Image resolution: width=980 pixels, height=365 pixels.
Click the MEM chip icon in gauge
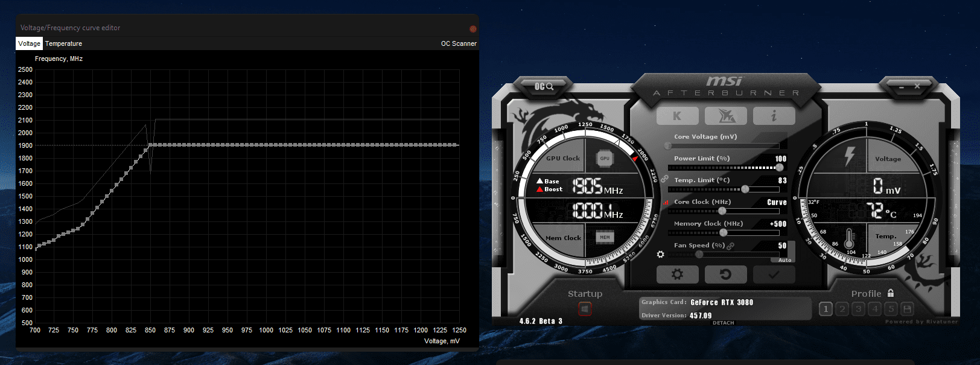[x=605, y=237]
